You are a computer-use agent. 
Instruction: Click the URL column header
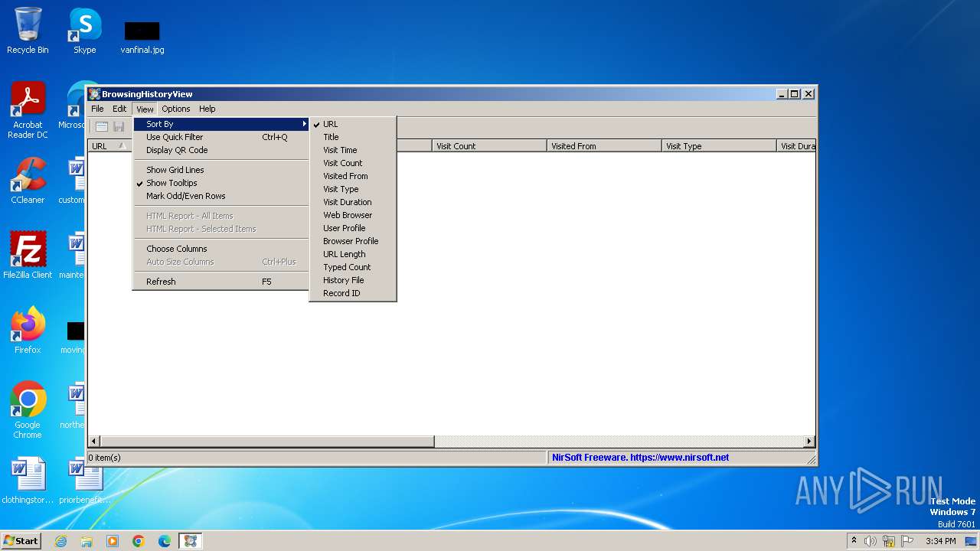[x=110, y=146]
